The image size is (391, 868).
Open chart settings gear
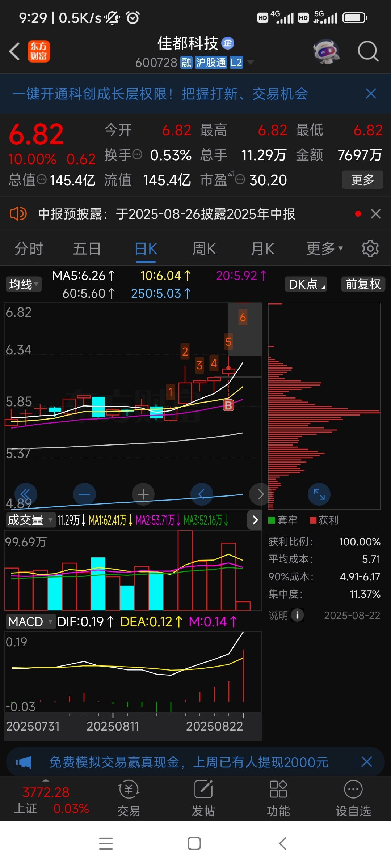[x=370, y=248]
